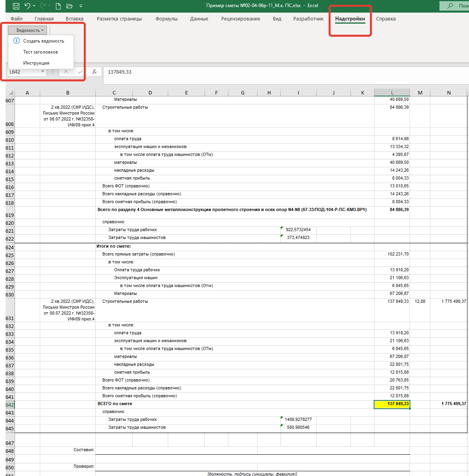
Task: Click the Open folder icon
Action: click(69, 6)
